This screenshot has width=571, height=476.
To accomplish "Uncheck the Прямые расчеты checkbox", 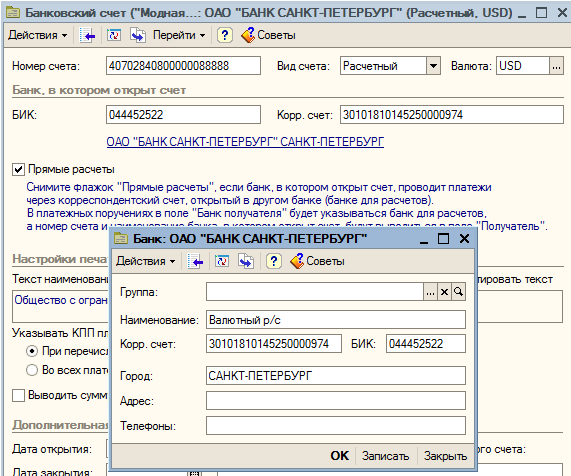I will pos(18,169).
